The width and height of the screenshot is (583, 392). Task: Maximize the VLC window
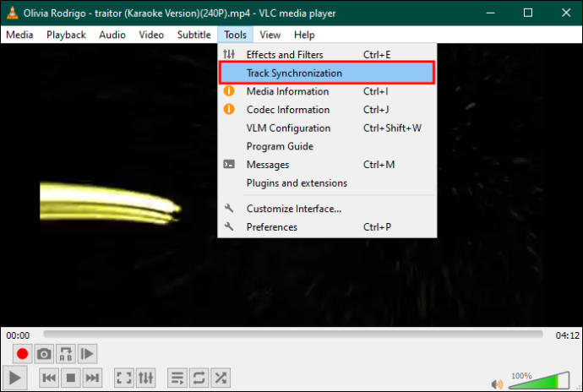528,13
